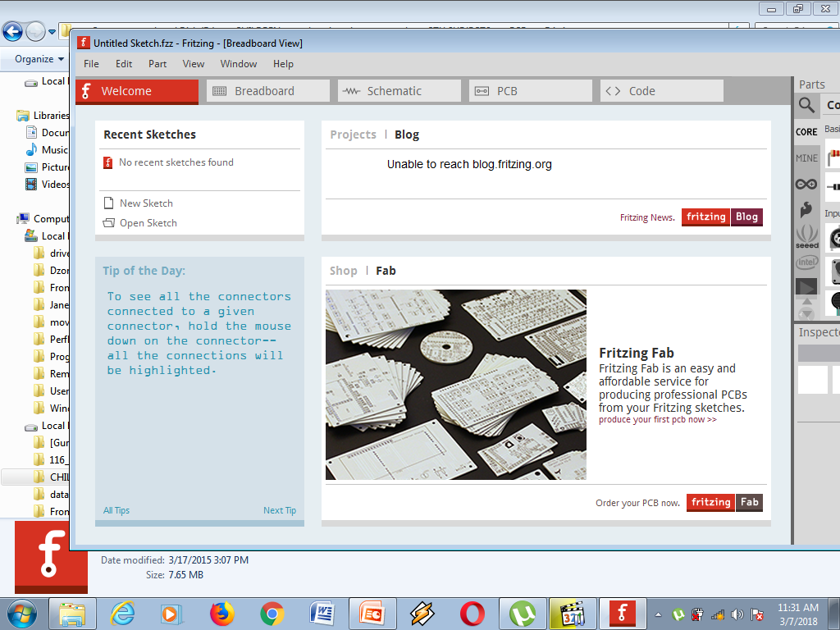Switch to the PCB view tab
840x630 pixels.
(531, 91)
